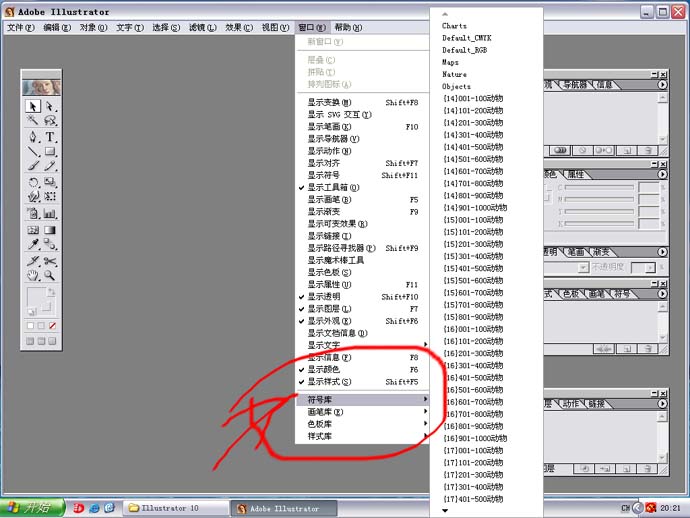Switch to Illustrator 10 folder taskbar button
This screenshot has height=518, width=690.
[x=176, y=508]
